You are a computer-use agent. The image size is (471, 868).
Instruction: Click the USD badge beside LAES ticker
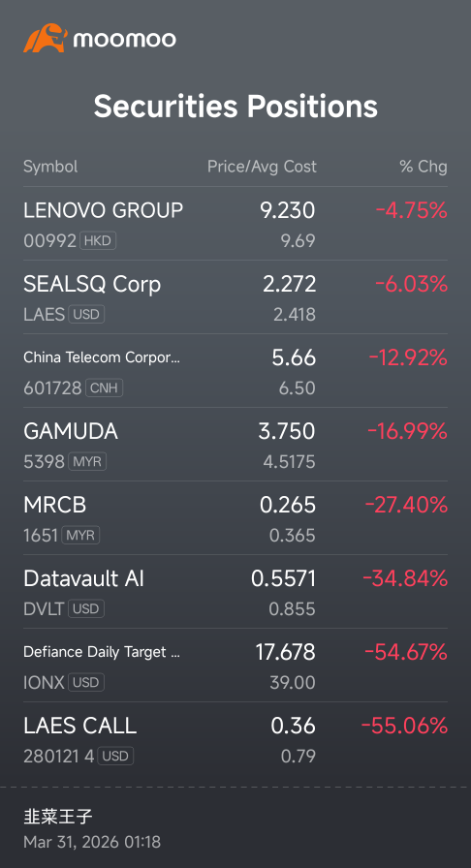(86, 315)
